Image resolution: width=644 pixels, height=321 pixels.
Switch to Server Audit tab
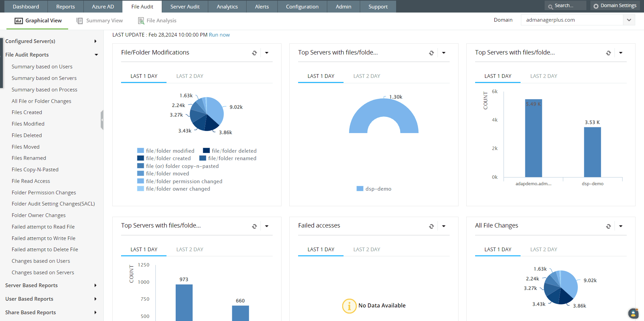(x=185, y=6)
